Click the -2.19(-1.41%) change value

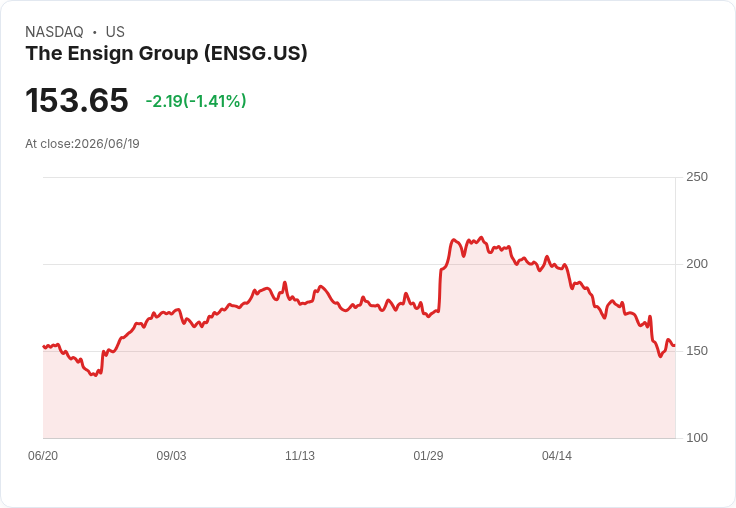click(196, 101)
